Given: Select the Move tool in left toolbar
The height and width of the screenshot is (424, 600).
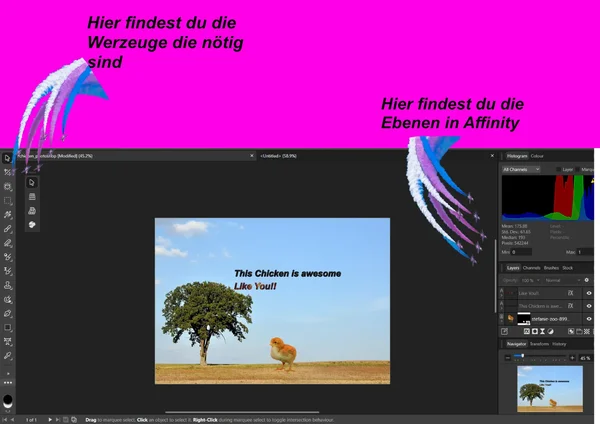Looking at the screenshot, I should [7, 158].
